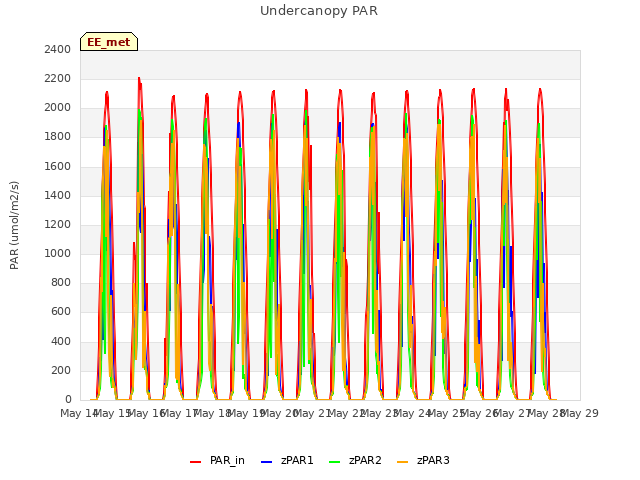Select the zPAR1 legend entry
Screen dimensions: 640x480
tap(287, 460)
